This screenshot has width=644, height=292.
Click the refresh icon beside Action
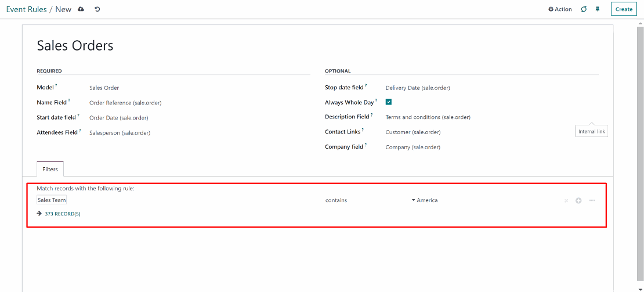[584, 9]
